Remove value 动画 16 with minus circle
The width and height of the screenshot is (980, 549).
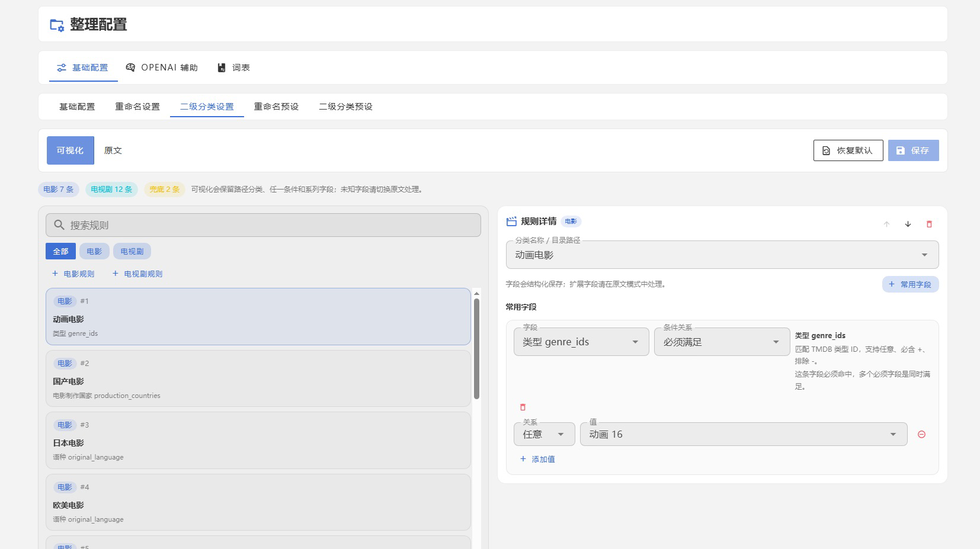[x=921, y=434]
